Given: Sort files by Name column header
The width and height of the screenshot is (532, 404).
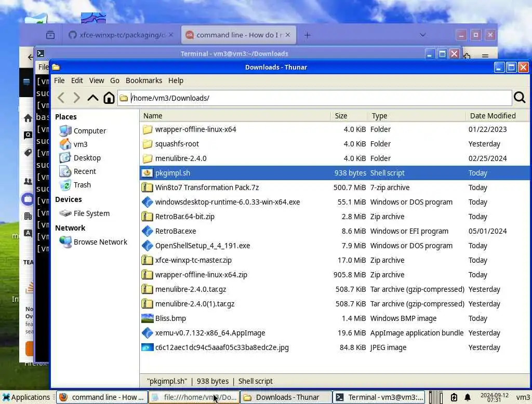Looking at the screenshot, I should [x=235, y=116].
